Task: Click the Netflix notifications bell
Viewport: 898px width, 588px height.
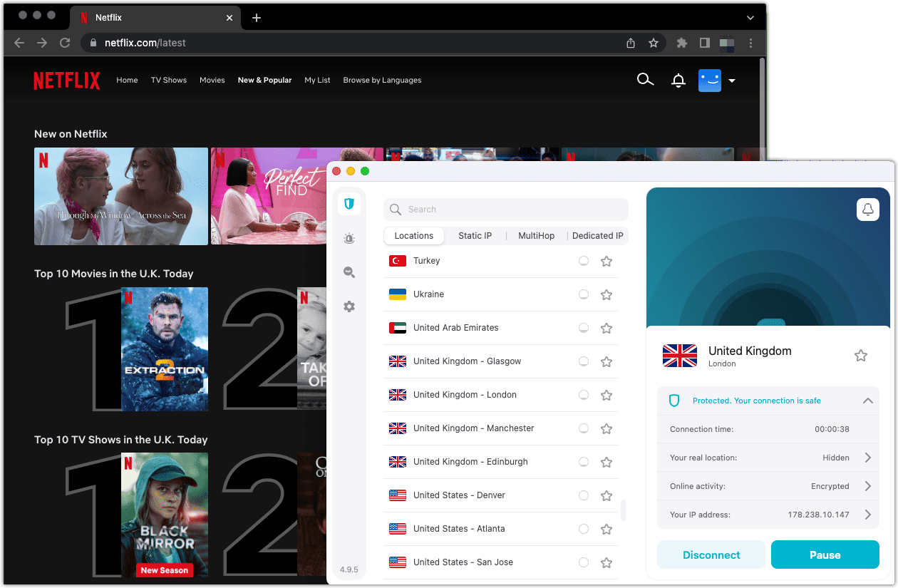Action: pyautogui.click(x=678, y=81)
